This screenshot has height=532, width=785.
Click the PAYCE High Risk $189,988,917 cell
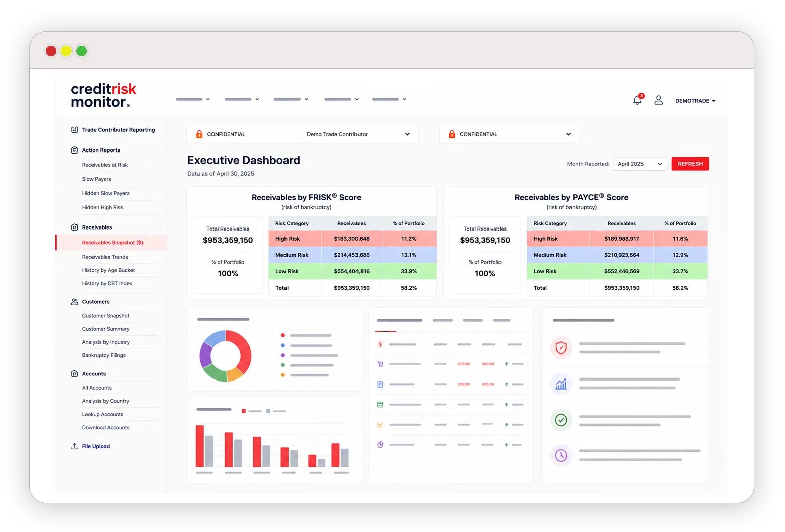click(x=622, y=239)
